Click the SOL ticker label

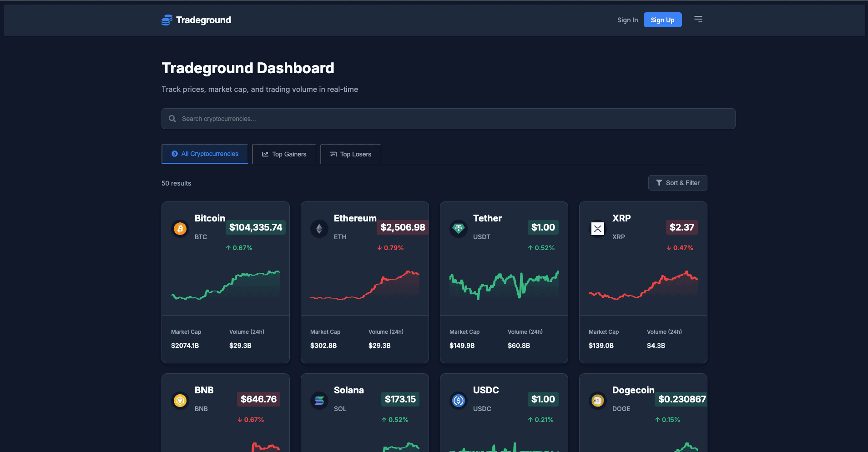click(x=340, y=409)
